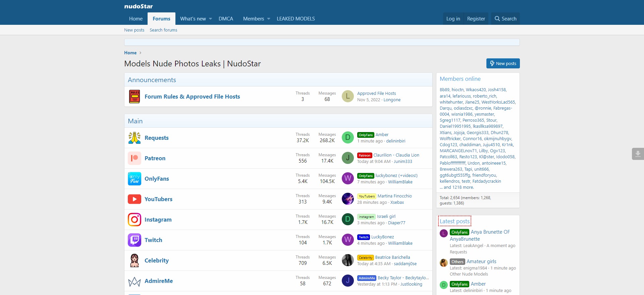This screenshot has width=644, height=295.
Task: Click the blue Twitch tag label
Action: click(364, 237)
